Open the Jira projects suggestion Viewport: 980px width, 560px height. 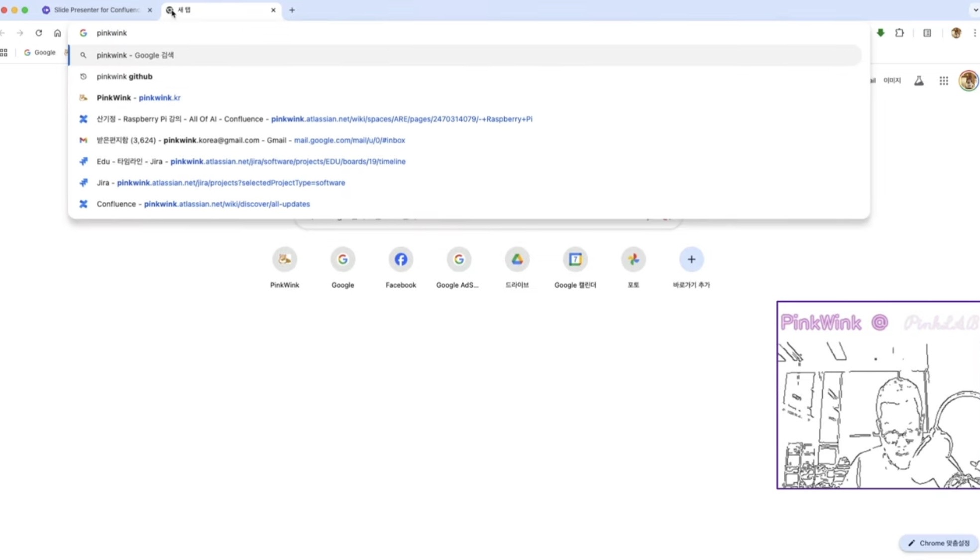tap(465, 183)
